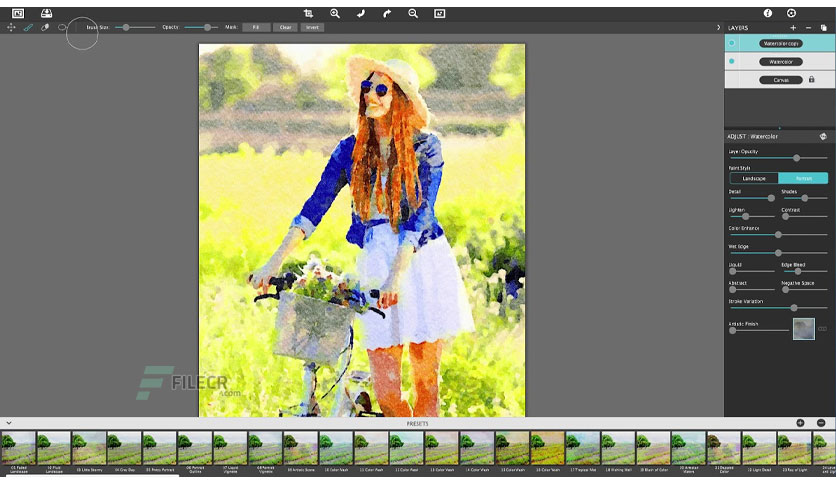Undo the last action with the left curved arrow

[x=361, y=14]
